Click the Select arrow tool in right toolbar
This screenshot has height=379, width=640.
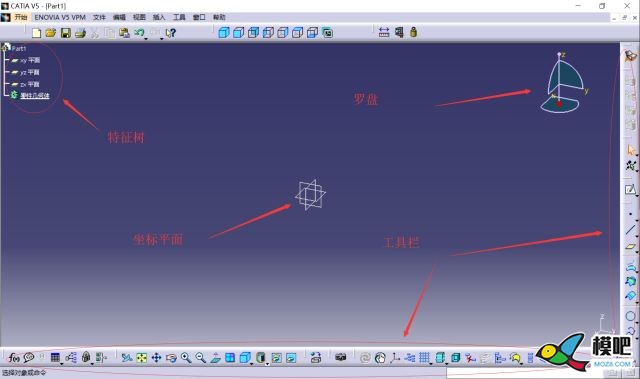[x=631, y=150]
